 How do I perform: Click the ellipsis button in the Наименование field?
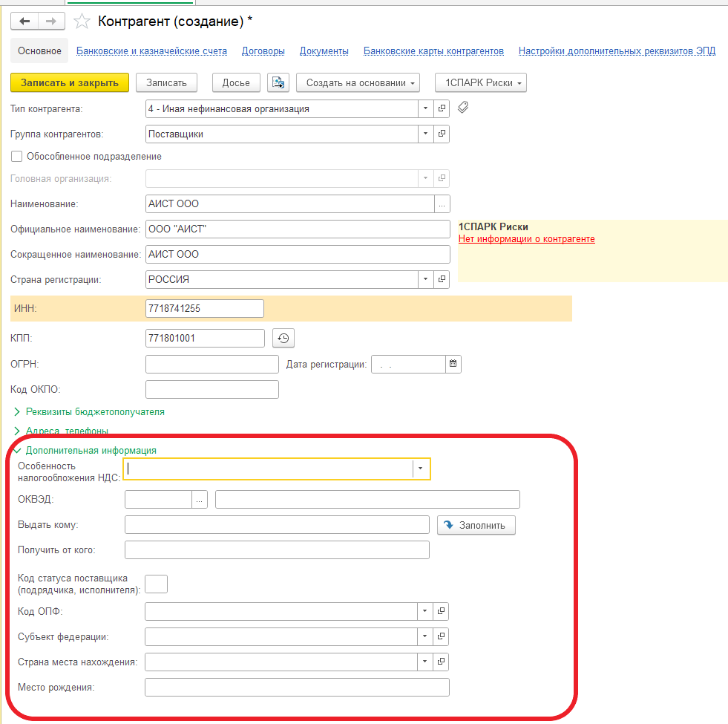[x=442, y=204]
